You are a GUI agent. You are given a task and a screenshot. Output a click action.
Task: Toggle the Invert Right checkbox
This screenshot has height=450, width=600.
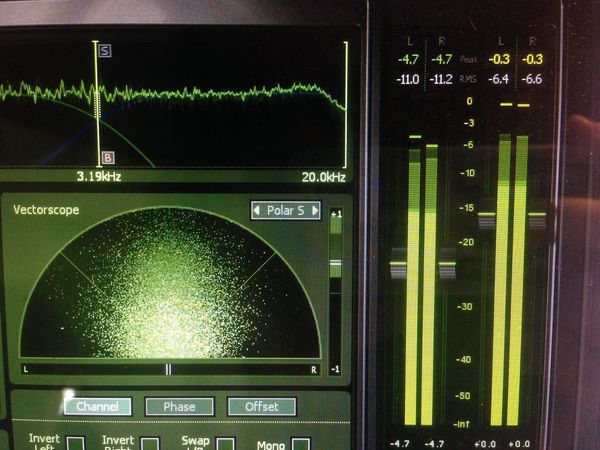(x=150, y=444)
